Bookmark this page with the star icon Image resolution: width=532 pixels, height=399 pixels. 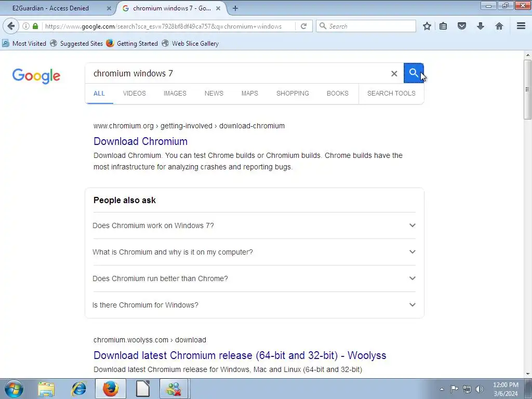coord(427,26)
